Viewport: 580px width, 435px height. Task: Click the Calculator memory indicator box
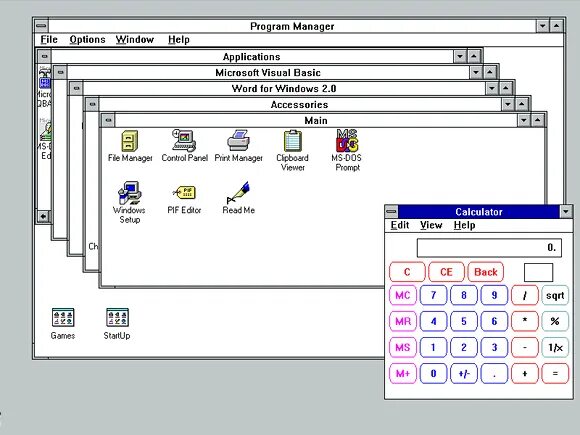(x=538, y=272)
